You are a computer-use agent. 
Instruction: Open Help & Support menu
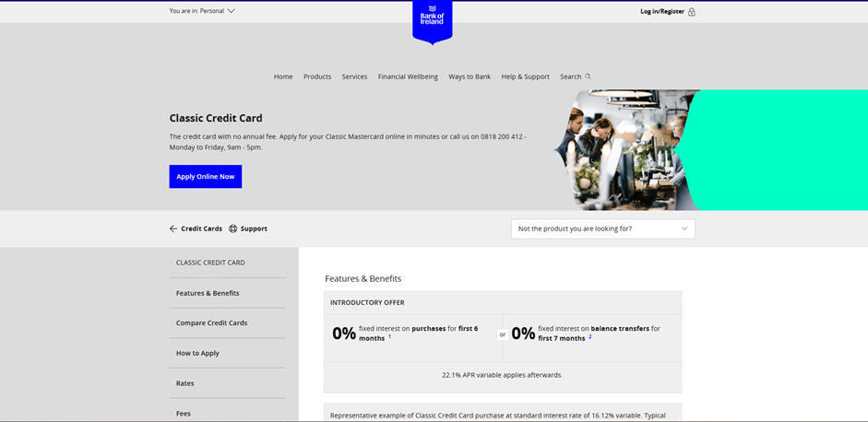(525, 76)
